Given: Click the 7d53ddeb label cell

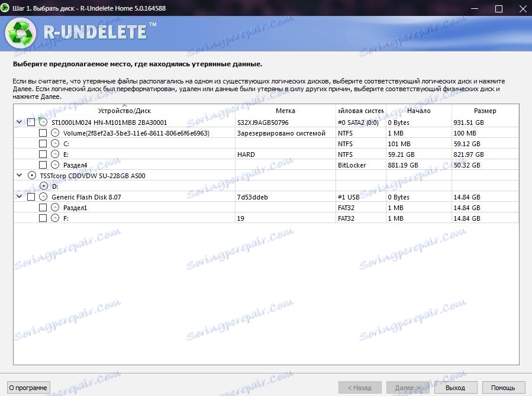Looking at the screenshot, I should click(x=253, y=197).
